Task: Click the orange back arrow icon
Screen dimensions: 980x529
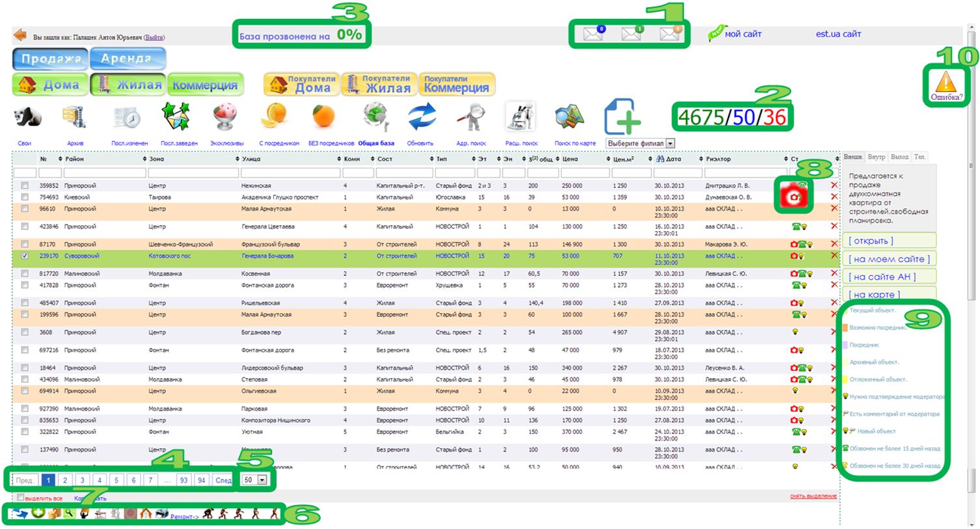Action: click(x=20, y=35)
